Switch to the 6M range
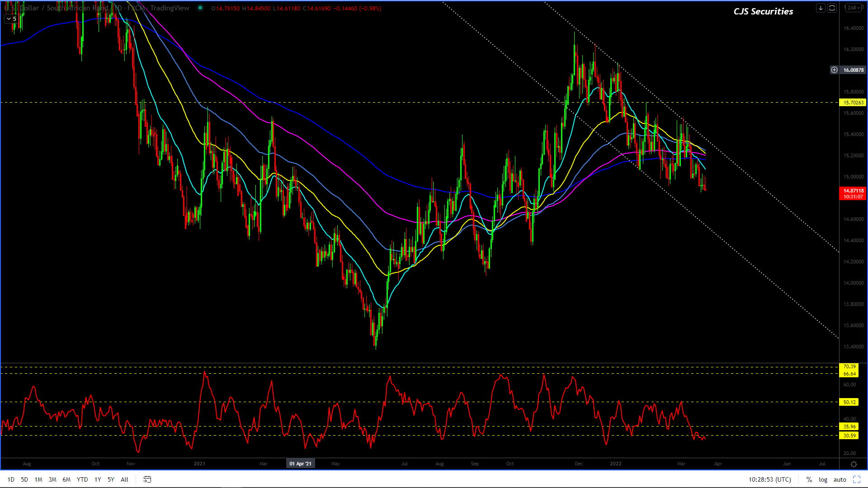The height and width of the screenshot is (488, 868). point(66,479)
